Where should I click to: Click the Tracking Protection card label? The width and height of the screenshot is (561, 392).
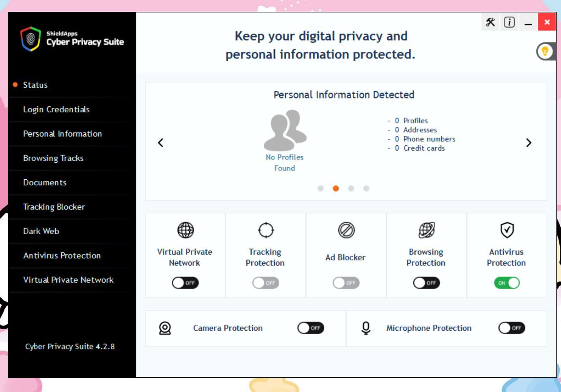tap(265, 257)
